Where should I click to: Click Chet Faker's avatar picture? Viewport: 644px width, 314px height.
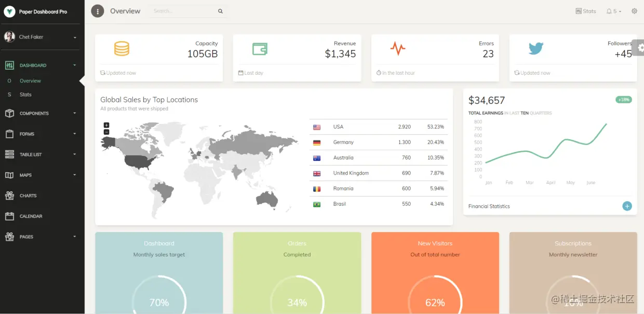click(9, 37)
